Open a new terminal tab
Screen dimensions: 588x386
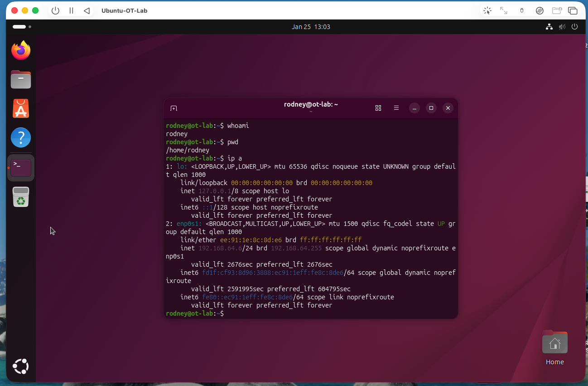pos(174,108)
